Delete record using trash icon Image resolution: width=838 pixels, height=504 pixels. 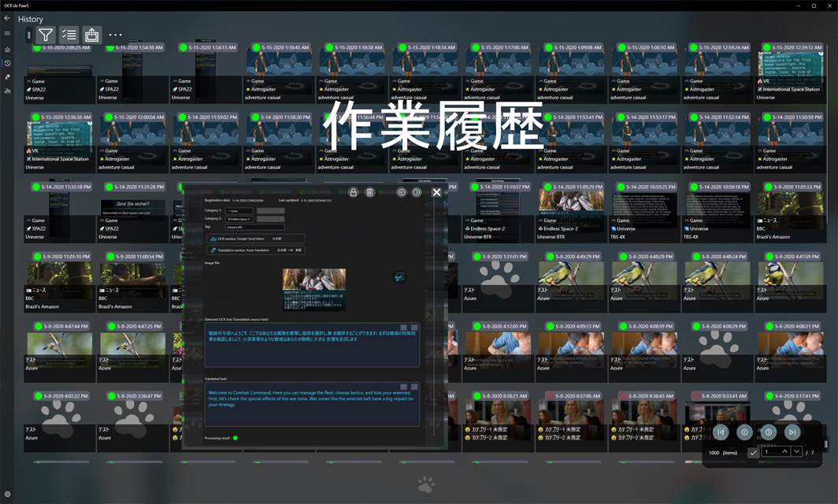pyautogui.click(x=369, y=192)
